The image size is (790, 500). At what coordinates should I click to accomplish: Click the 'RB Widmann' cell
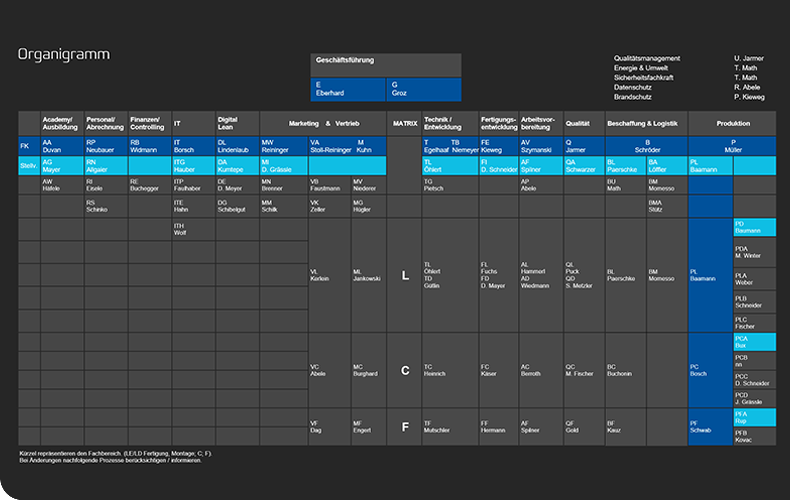coord(150,146)
